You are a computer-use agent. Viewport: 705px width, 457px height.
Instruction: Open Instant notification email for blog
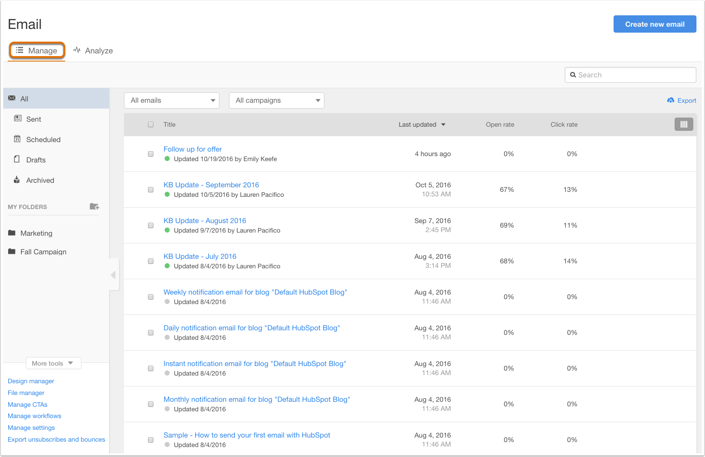pos(255,363)
